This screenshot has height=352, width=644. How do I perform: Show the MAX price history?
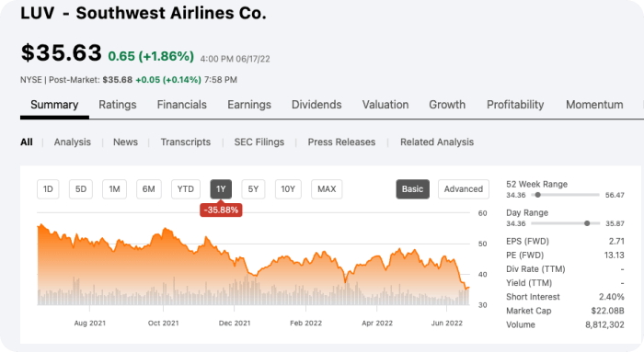coord(327,189)
